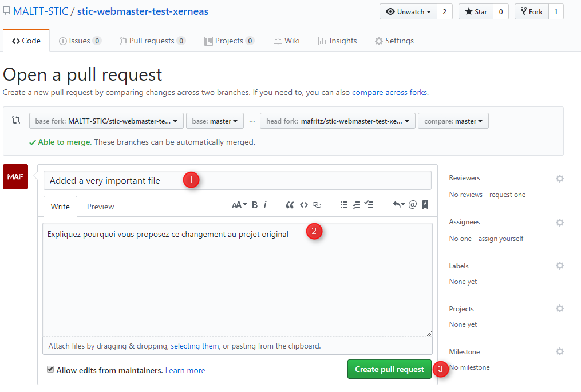Screen dimensions: 581x392
Task: Click the branch compare switch icon
Action: (x=16, y=120)
